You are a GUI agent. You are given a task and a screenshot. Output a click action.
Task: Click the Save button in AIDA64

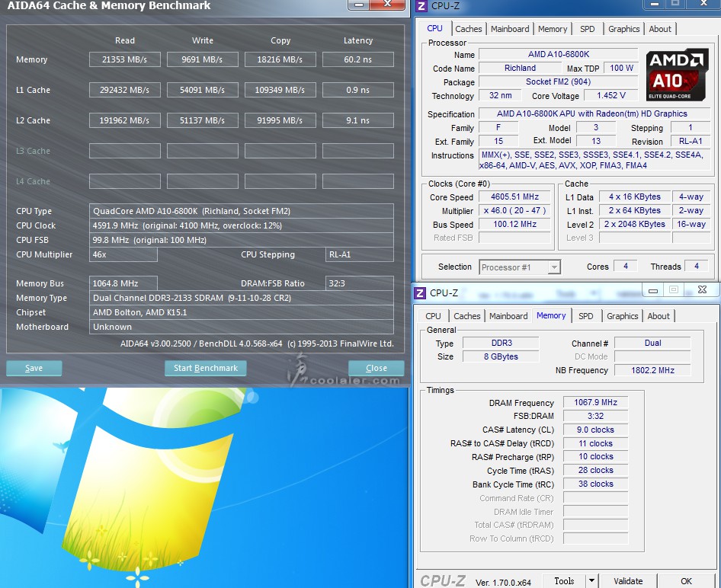[x=34, y=368]
